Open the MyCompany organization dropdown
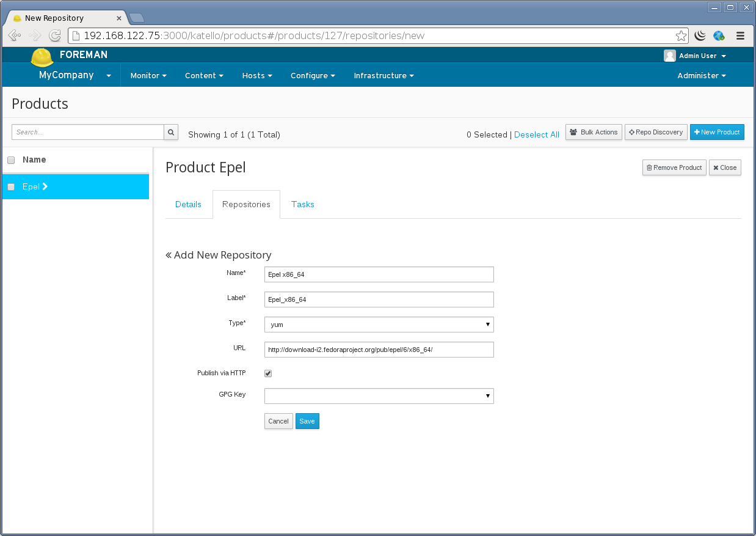 pos(75,76)
